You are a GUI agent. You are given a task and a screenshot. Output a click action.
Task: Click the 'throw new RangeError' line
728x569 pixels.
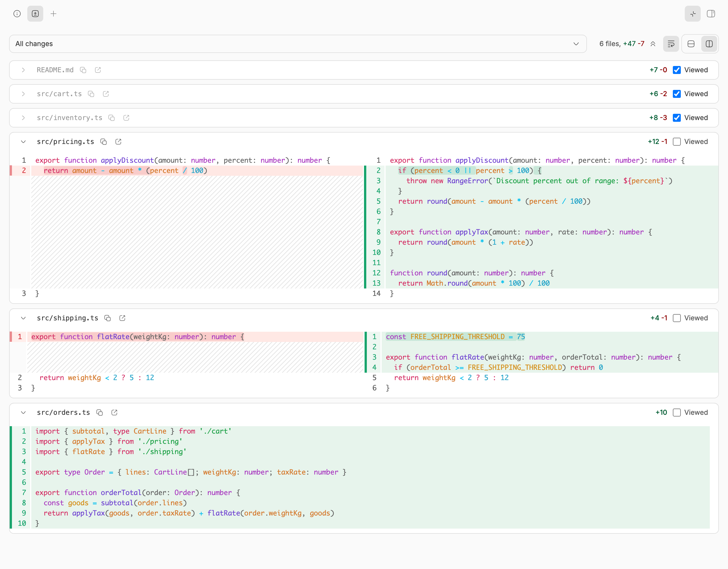[x=551, y=181]
